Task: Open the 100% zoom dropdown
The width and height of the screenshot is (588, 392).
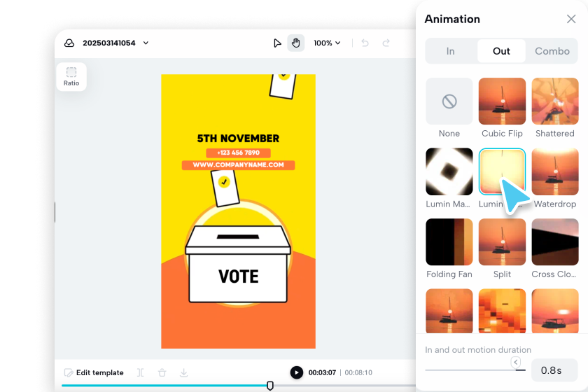Action: 327,43
